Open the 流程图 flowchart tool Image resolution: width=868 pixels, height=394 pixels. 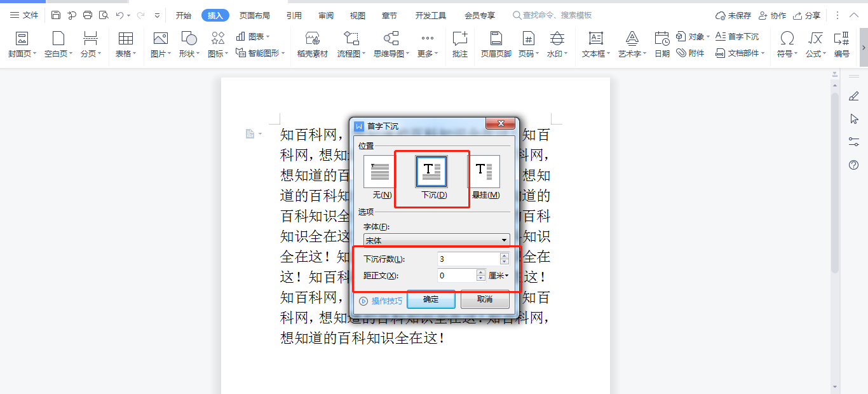pos(351,44)
